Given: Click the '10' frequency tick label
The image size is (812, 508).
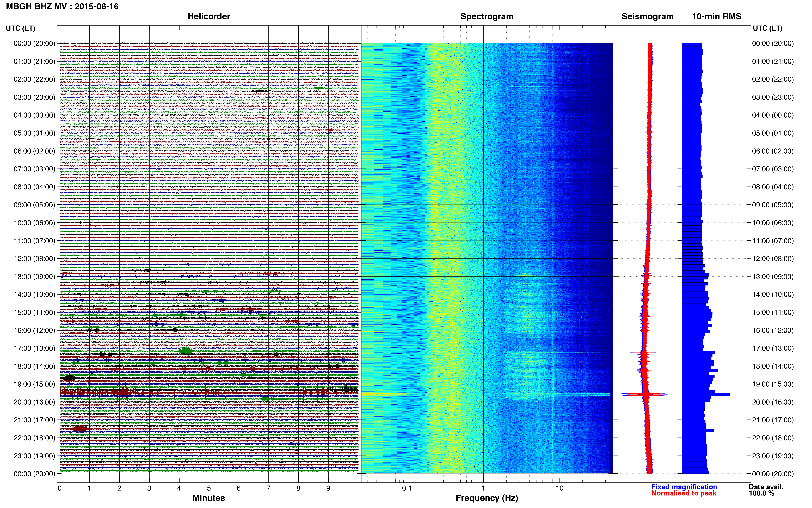Looking at the screenshot, I should click(x=559, y=488).
